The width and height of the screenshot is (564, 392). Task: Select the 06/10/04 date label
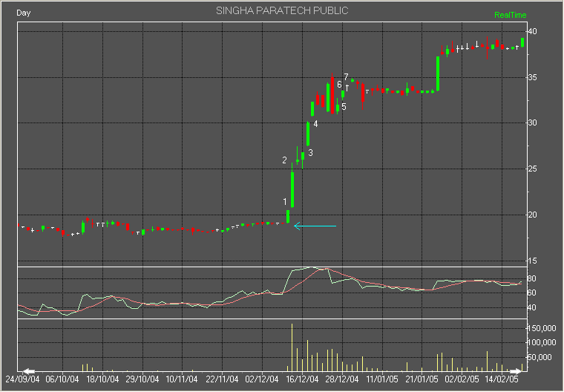click(62, 379)
